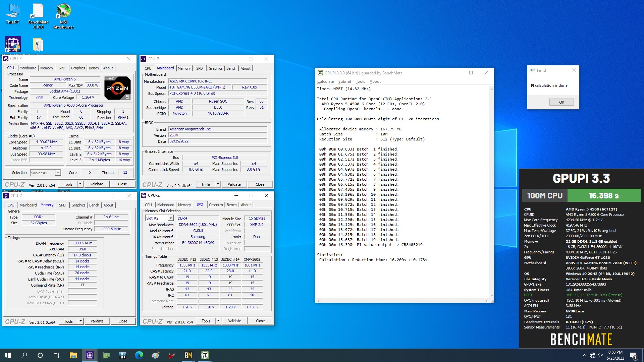The height and width of the screenshot is (362, 644).
Task: Click the BIOS Version 2604 field
Action: click(218, 135)
